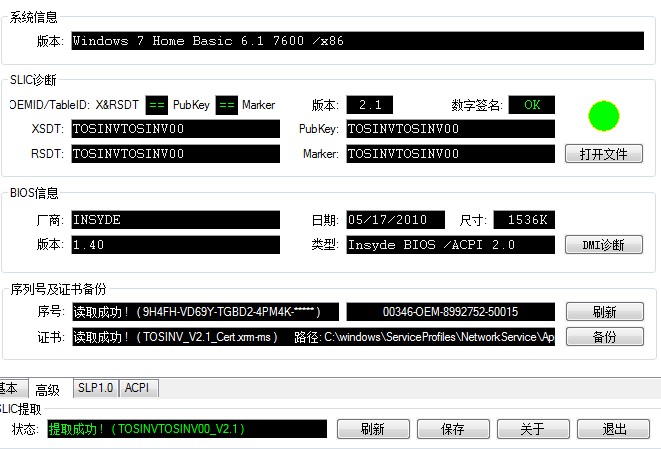Click the green SLIC status circle

click(x=603, y=115)
